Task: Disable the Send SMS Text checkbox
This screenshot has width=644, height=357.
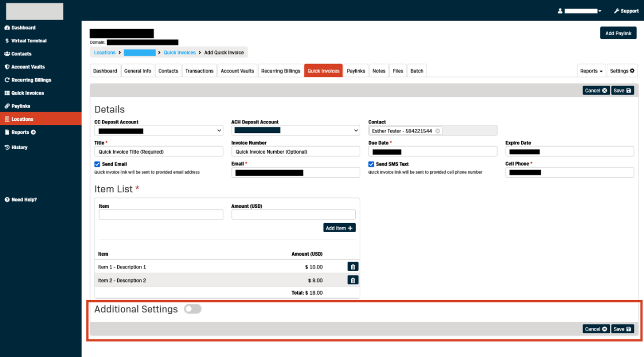Action: pyautogui.click(x=371, y=164)
